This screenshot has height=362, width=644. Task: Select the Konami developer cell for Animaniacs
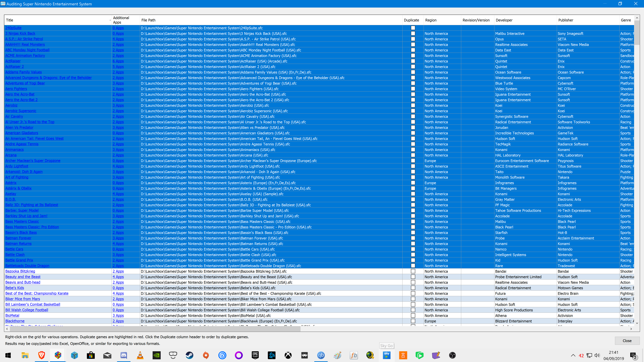pos(525,150)
